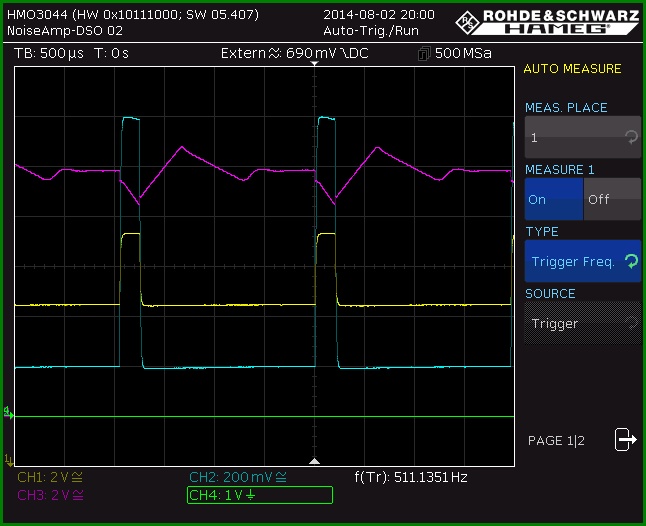
Task: Open the TYPE Trigger Freq. selector
Action: point(583,261)
